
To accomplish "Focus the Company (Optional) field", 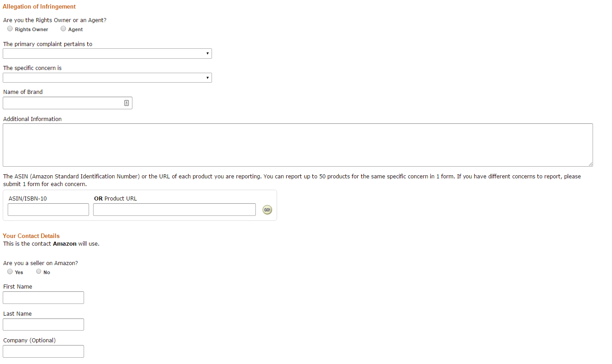I will 43,351.
